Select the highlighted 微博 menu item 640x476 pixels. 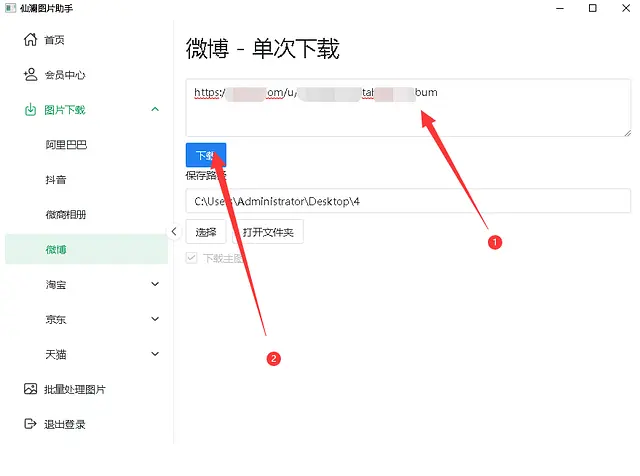87,249
